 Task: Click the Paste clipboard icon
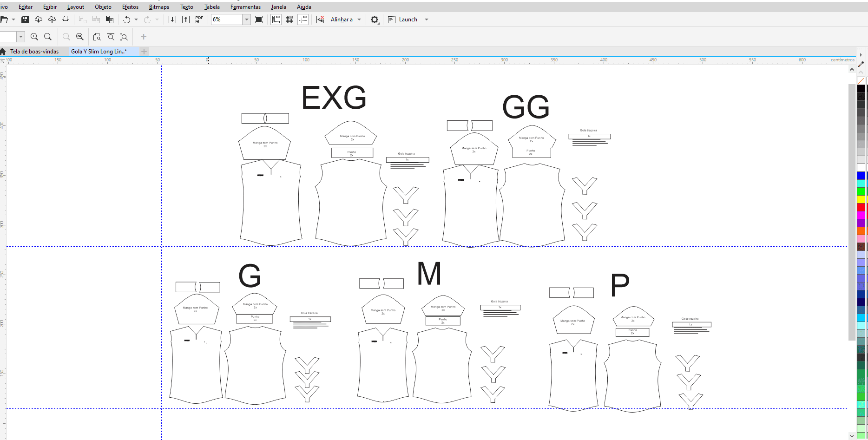[x=110, y=20]
